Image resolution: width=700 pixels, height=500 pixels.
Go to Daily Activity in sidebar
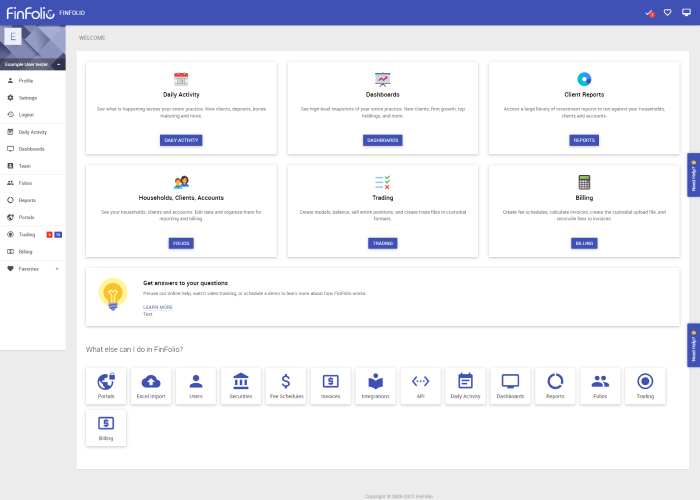33,132
